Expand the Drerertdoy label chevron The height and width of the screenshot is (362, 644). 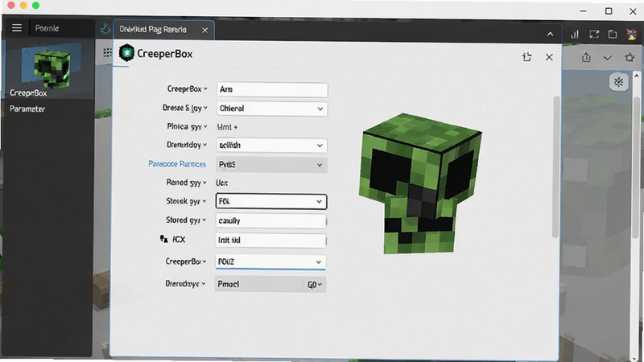click(204, 145)
